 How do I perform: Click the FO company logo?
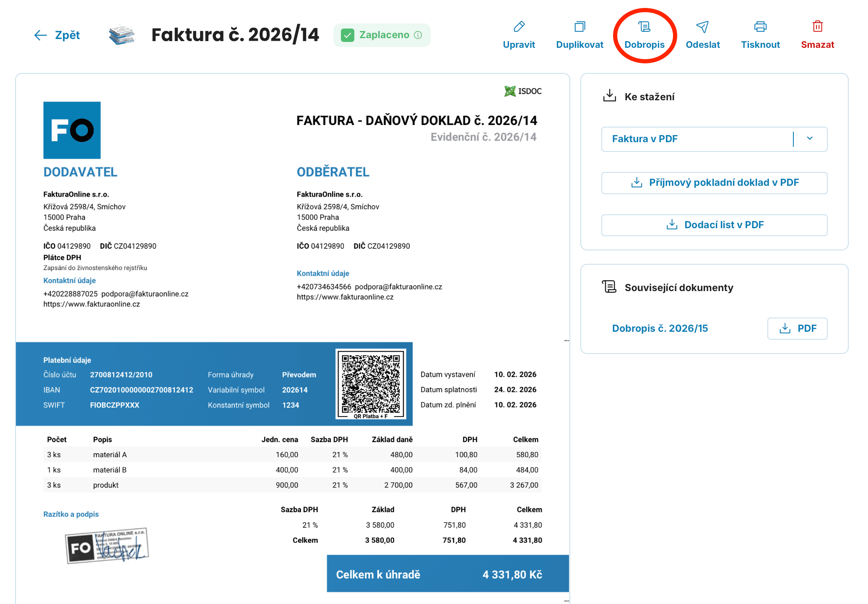point(72,130)
